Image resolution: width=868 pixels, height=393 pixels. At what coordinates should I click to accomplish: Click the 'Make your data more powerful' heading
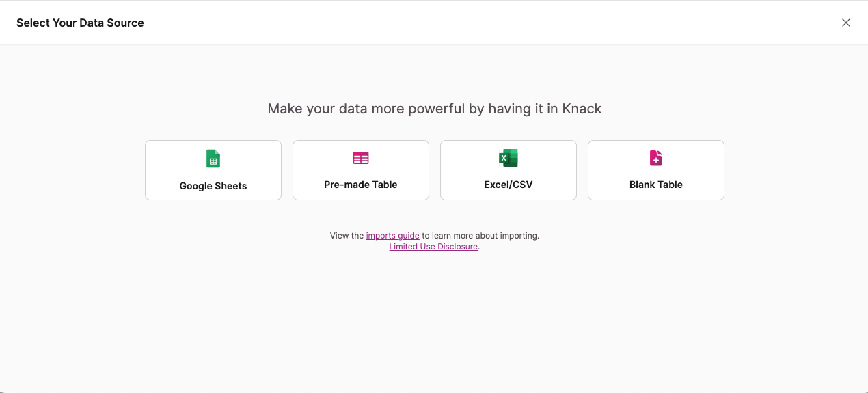pos(410,109)
